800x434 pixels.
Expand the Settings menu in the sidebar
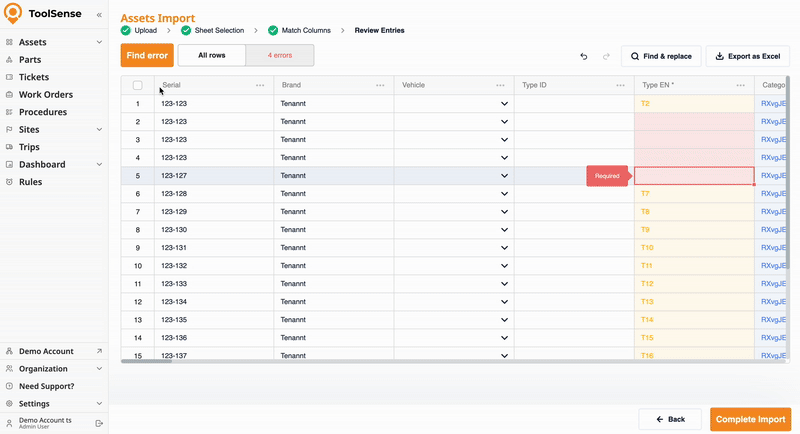click(99, 404)
